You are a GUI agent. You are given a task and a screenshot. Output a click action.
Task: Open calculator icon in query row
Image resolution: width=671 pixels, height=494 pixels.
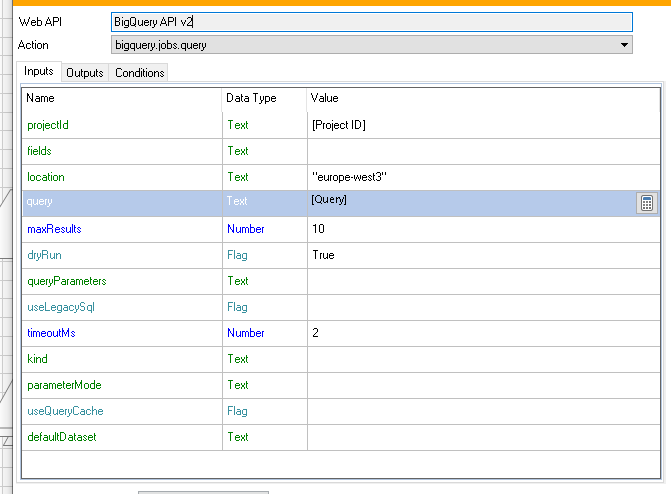pos(647,203)
